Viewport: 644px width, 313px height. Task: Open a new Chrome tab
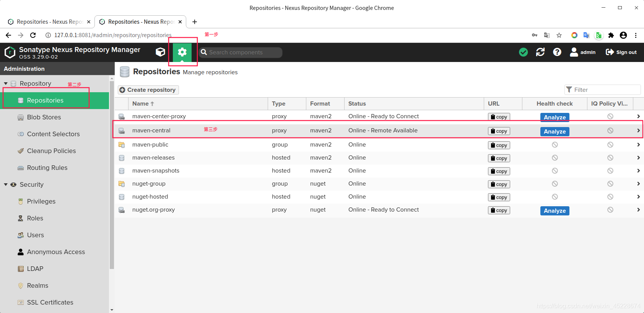pyautogui.click(x=195, y=22)
